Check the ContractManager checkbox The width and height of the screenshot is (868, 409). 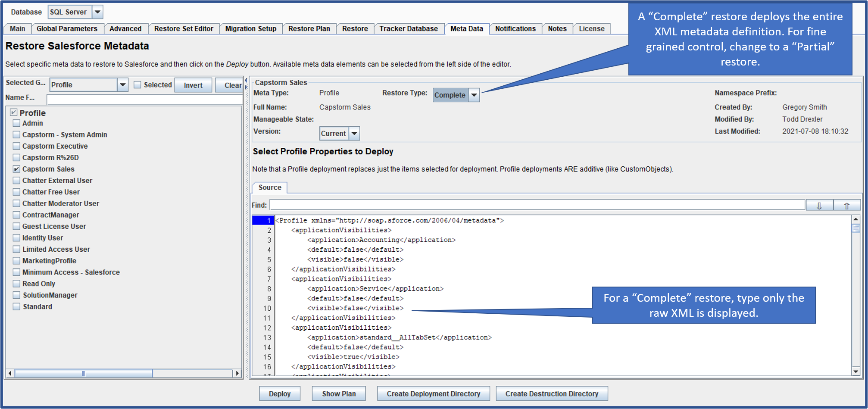16,215
